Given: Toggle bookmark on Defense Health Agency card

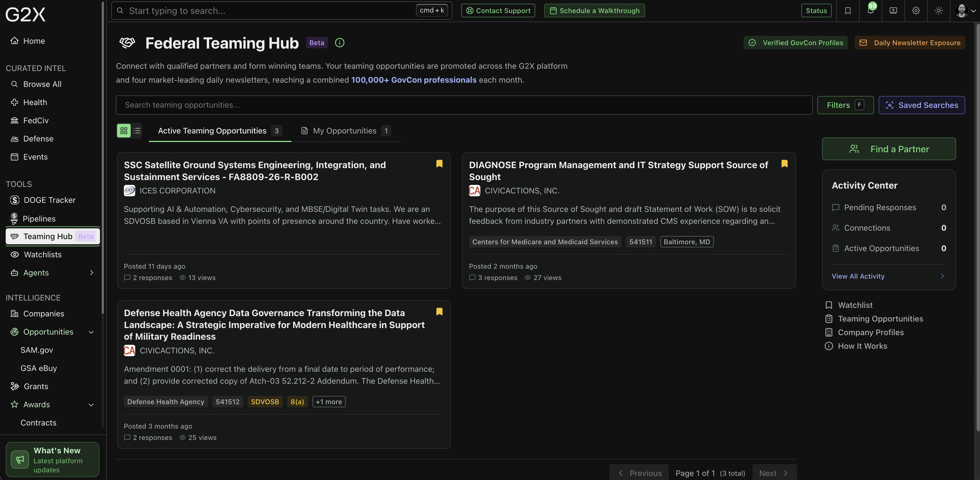Looking at the screenshot, I should coord(439,312).
